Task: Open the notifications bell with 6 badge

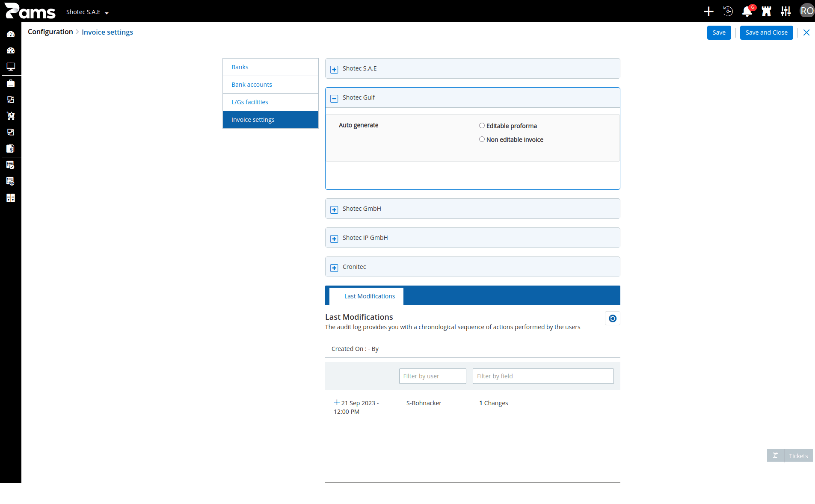Action: [747, 11]
